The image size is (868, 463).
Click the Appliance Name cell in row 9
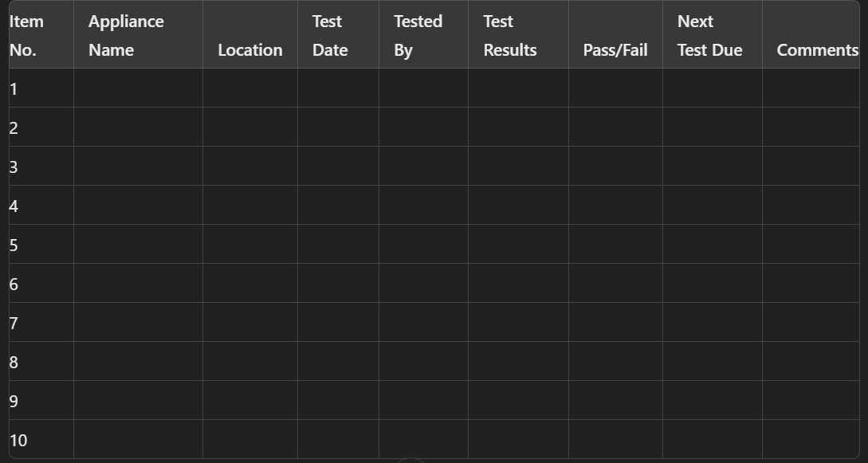pos(138,401)
